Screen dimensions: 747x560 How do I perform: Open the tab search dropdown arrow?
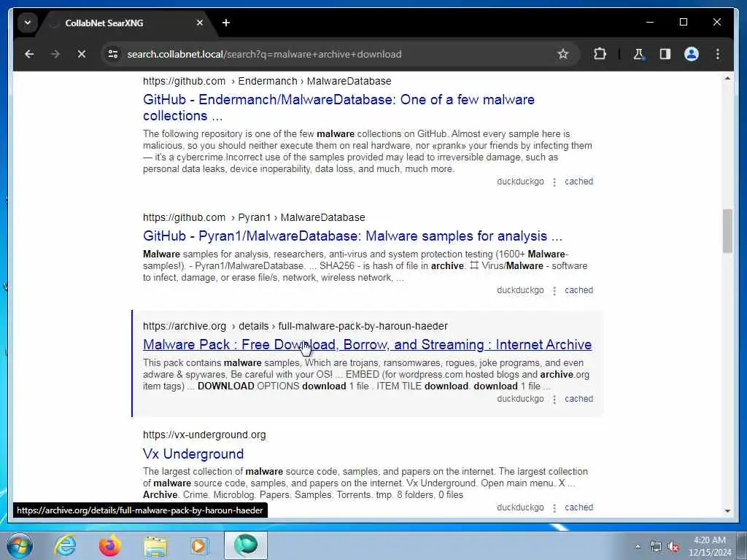click(x=28, y=23)
